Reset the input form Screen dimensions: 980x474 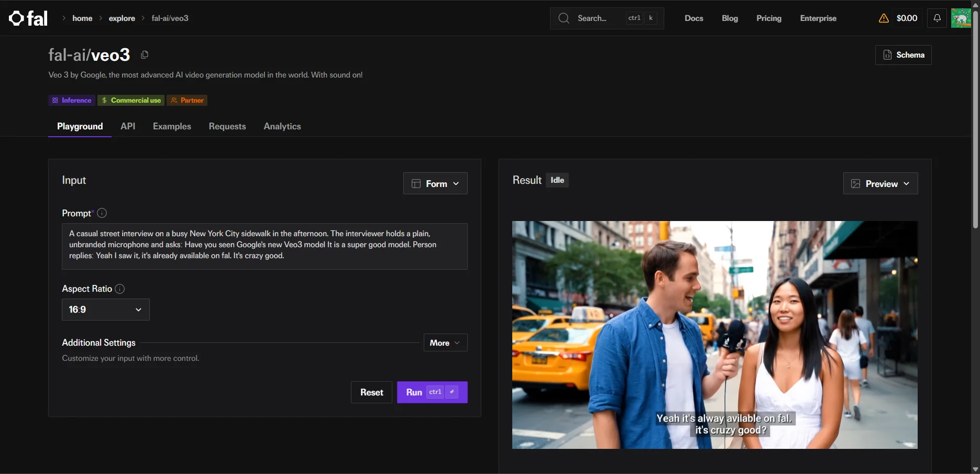pyautogui.click(x=371, y=392)
